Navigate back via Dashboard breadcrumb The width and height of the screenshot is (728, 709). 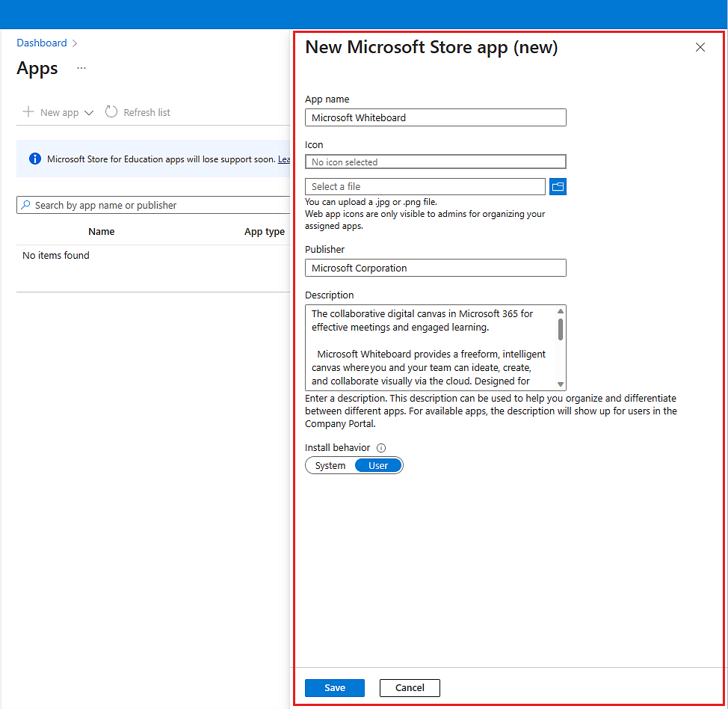click(41, 43)
